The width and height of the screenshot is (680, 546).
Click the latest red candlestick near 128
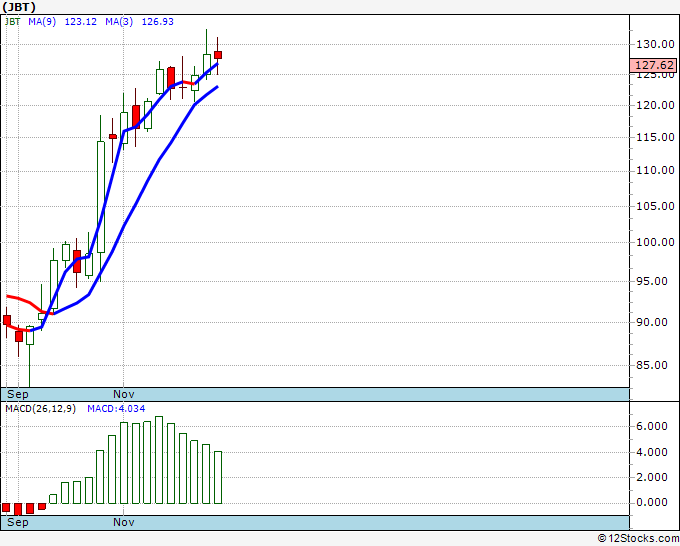pos(218,55)
